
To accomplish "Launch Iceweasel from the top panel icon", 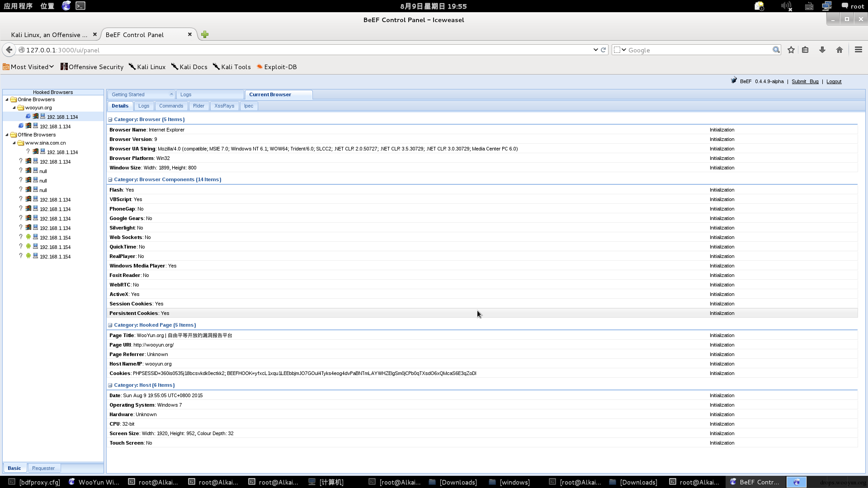I will coord(66,6).
